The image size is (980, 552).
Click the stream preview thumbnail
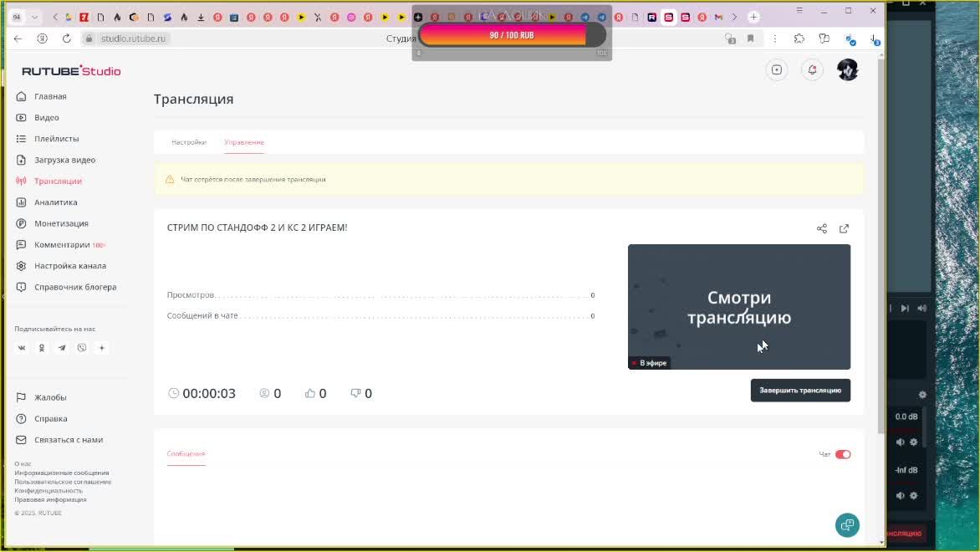(x=738, y=307)
